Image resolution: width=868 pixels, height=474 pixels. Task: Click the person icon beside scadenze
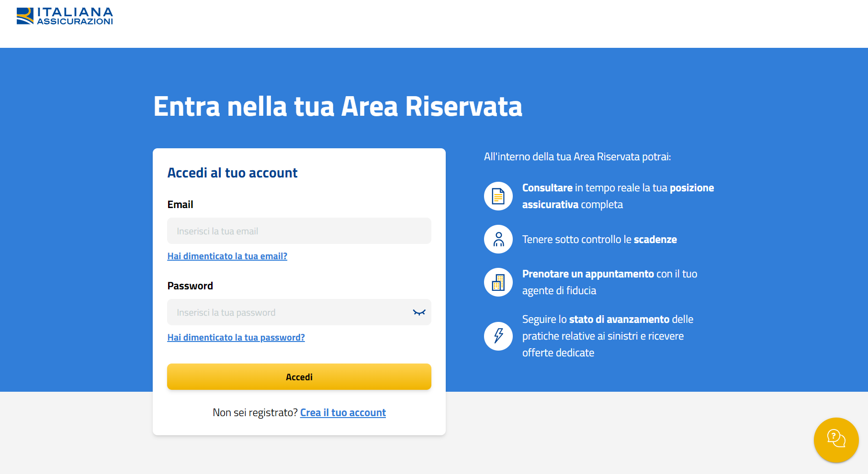[498, 239]
